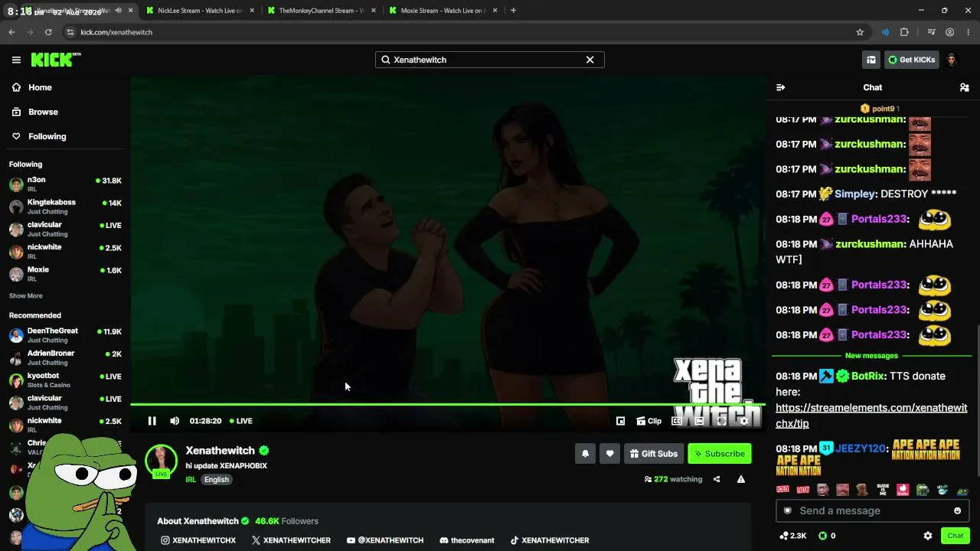Follow channel with the heart button
980x551 pixels.
(x=609, y=454)
